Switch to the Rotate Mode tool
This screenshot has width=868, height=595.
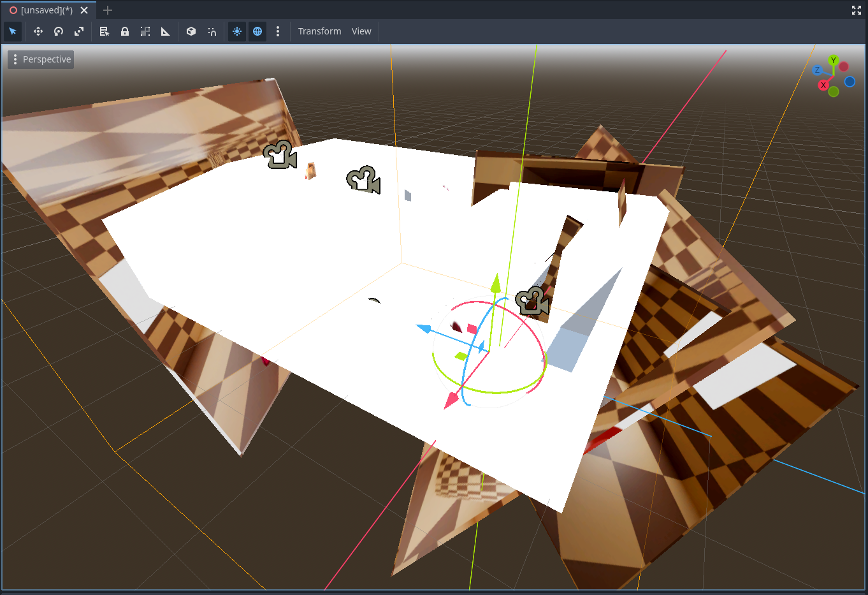coord(58,31)
